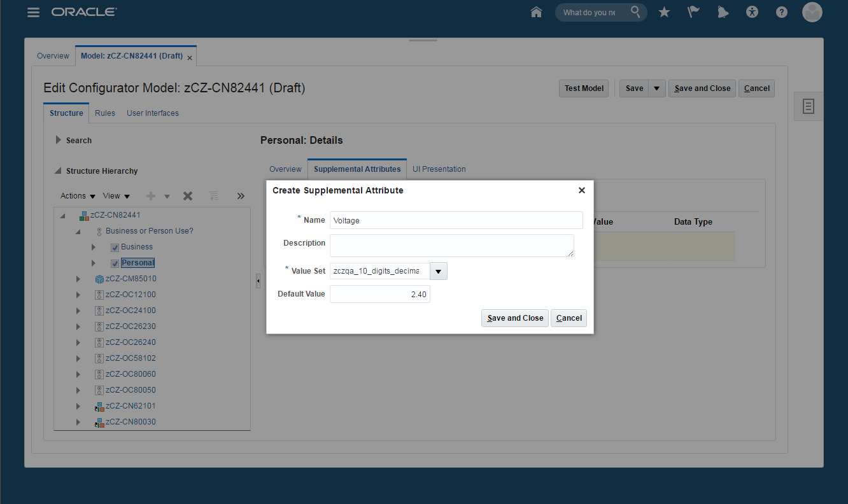Switch to the Rules tab
Screen dimensions: 848x504
[105, 113]
